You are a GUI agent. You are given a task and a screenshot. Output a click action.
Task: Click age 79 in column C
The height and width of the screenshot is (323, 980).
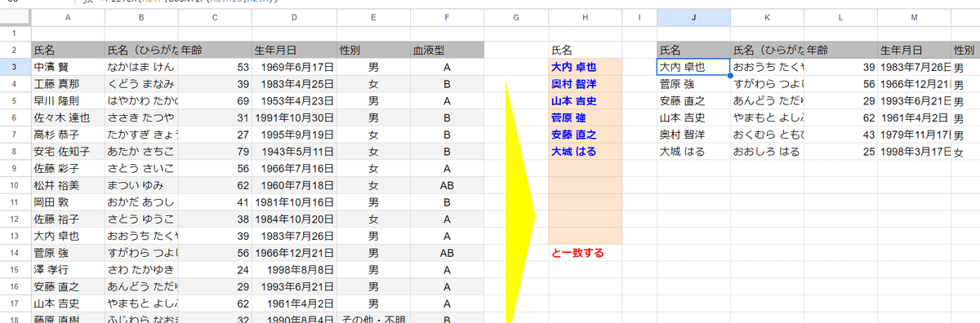coord(215,151)
